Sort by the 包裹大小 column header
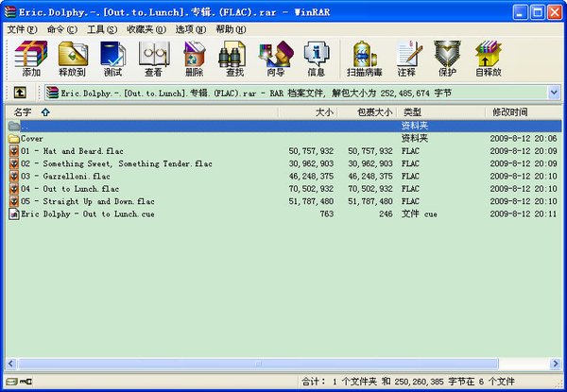 [367, 112]
